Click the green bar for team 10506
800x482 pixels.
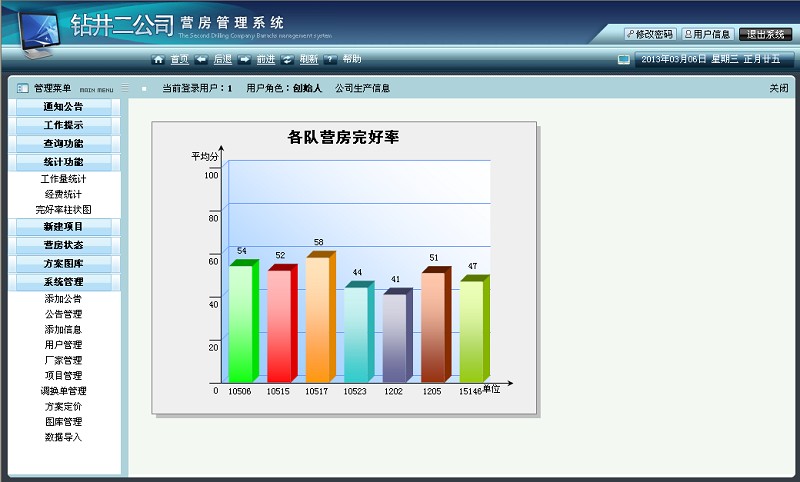coord(241,323)
